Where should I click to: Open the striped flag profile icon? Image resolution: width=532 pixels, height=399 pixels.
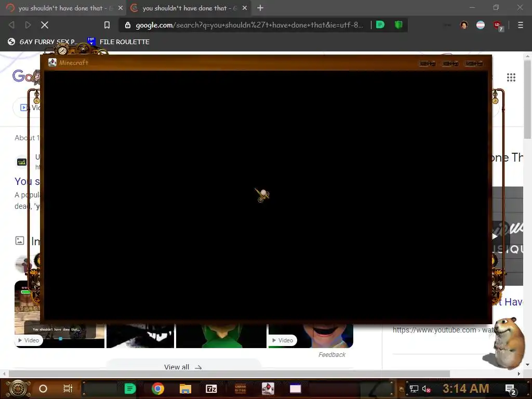coord(481,25)
